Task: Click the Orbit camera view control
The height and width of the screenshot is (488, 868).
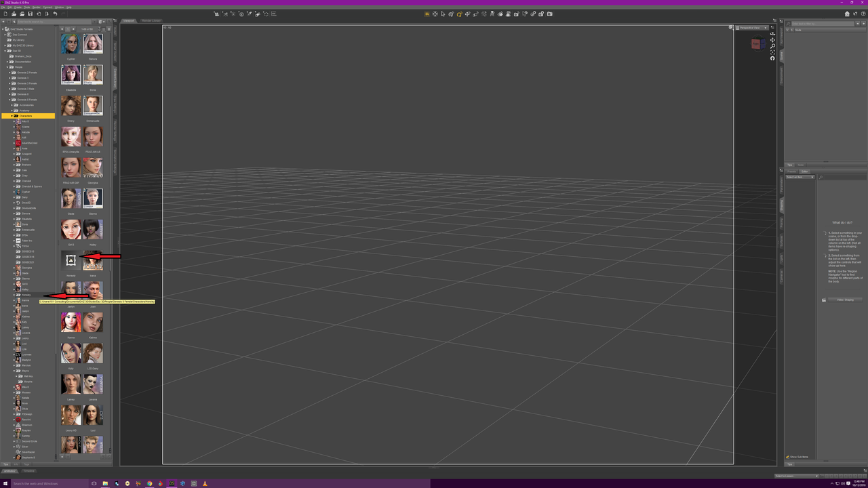Action: point(772,34)
